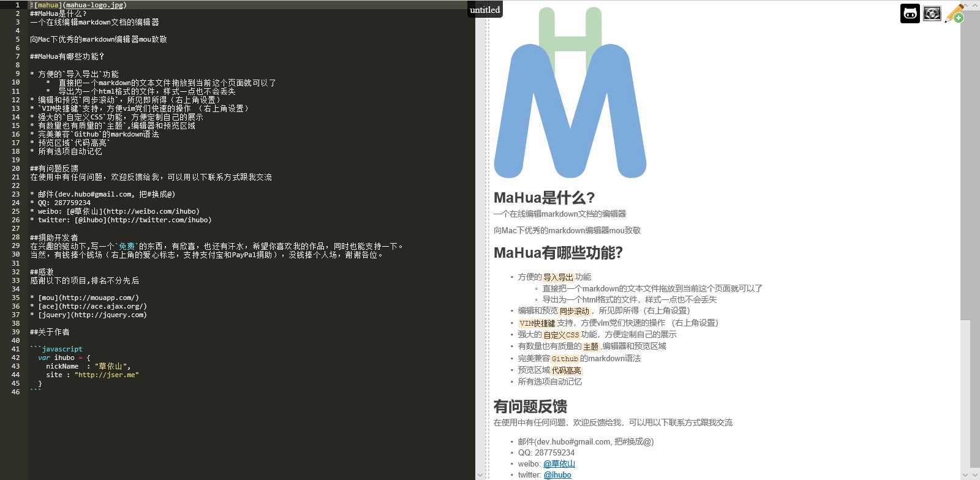
Task: Click editor line '##关于作者'
Action: pos(50,332)
